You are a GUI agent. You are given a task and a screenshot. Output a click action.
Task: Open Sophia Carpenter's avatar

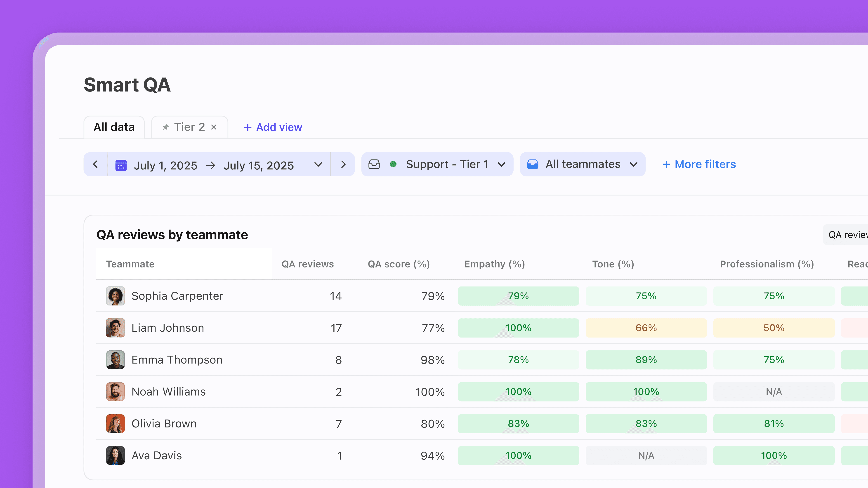coord(116,296)
